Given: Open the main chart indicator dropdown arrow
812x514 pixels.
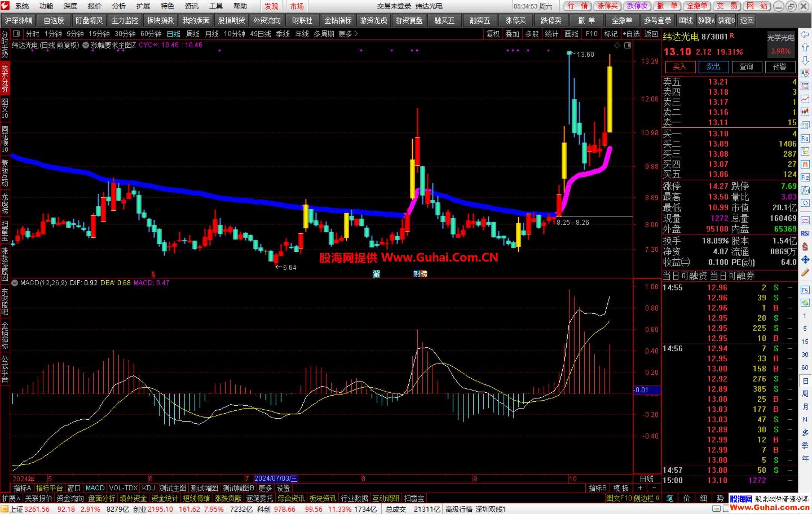Looking at the screenshot, I should [86, 45].
